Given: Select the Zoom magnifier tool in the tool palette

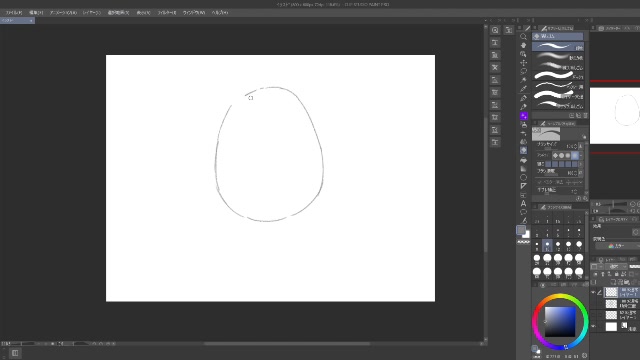Looking at the screenshot, I should click(x=523, y=36).
